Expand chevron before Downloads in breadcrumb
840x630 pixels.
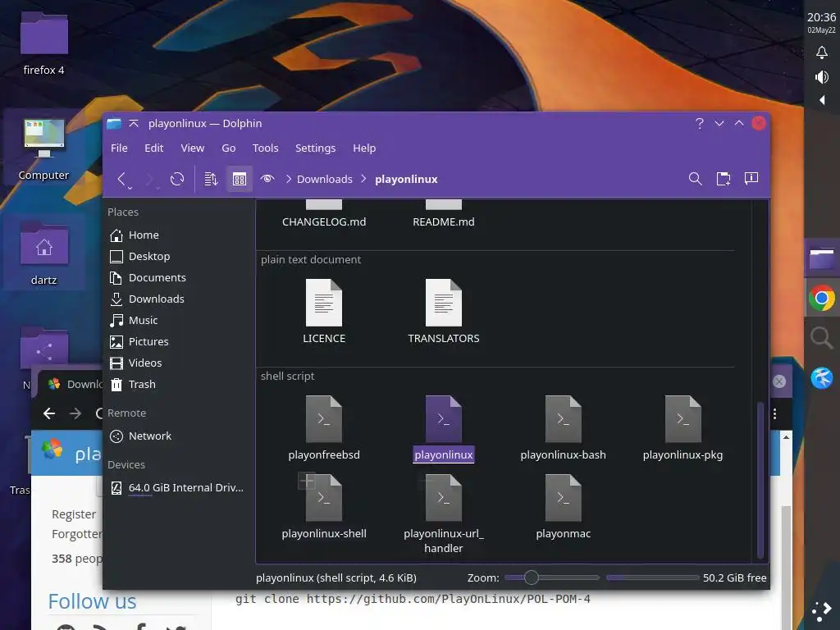(288, 179)
